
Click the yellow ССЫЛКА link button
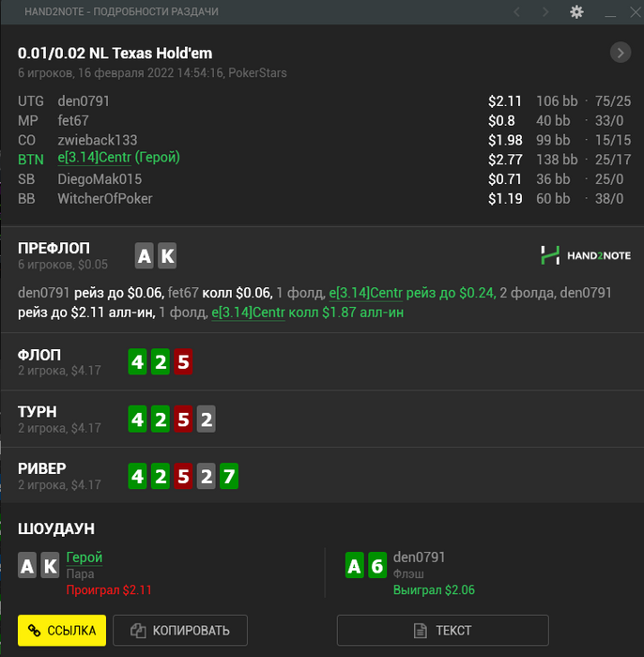point(62,630)
